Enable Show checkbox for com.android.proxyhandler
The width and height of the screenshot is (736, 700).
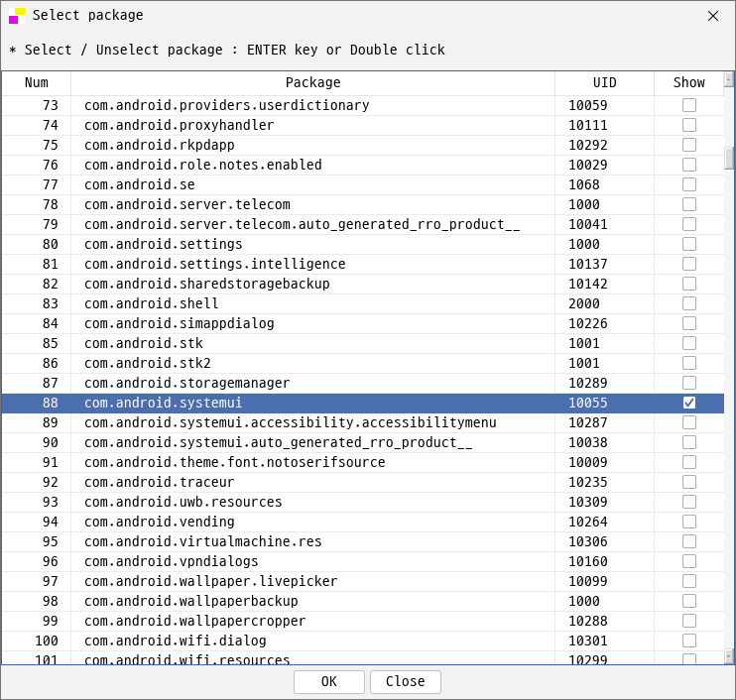[689, 125]
